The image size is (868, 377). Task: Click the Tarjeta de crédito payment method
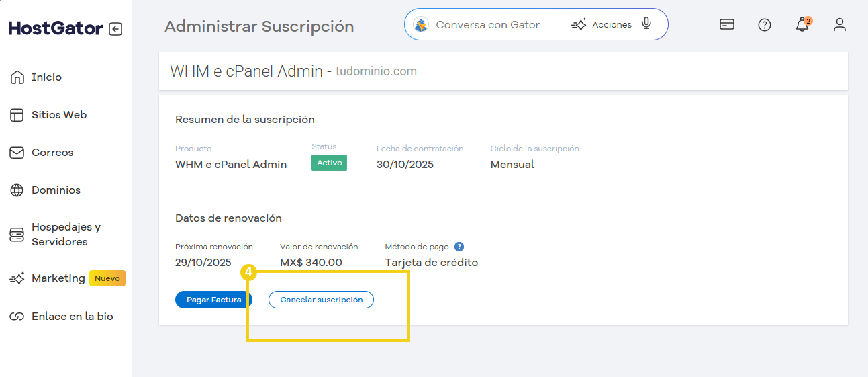pos(432,263)
